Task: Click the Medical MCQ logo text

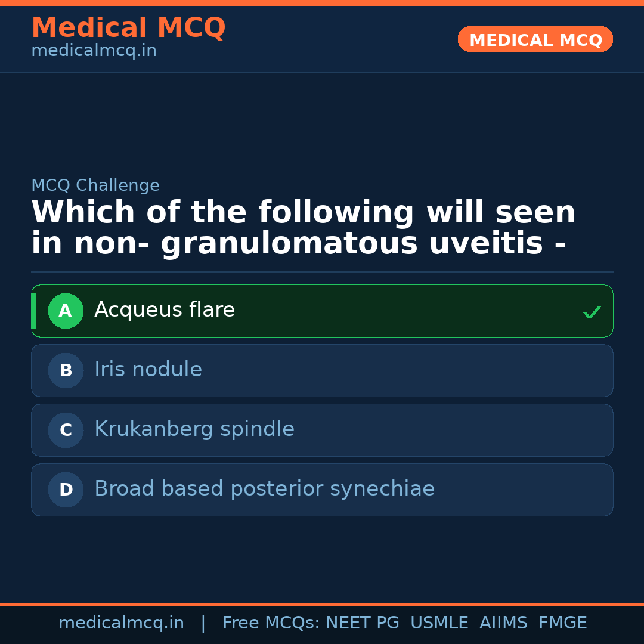Action: pyautogui.click(x=128, y=27)
